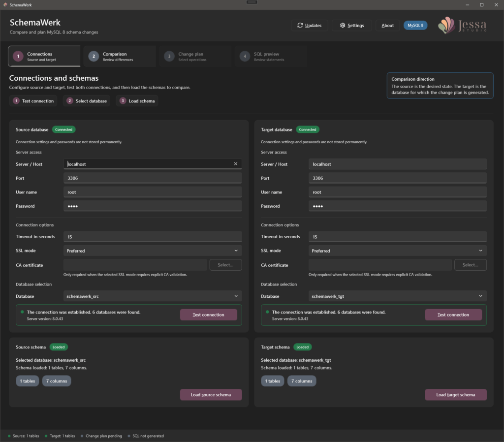Click the Select database step chip
504x442 pixels.
click(87, 101)
